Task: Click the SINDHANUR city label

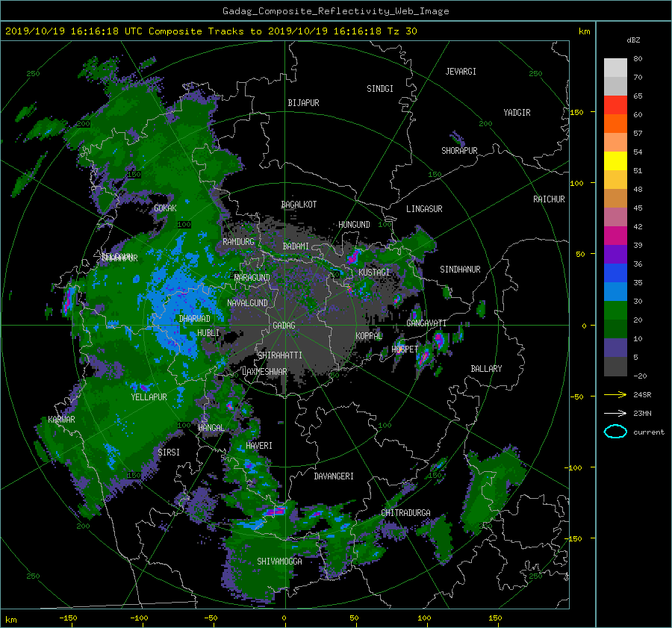Action: coord(460,270)
